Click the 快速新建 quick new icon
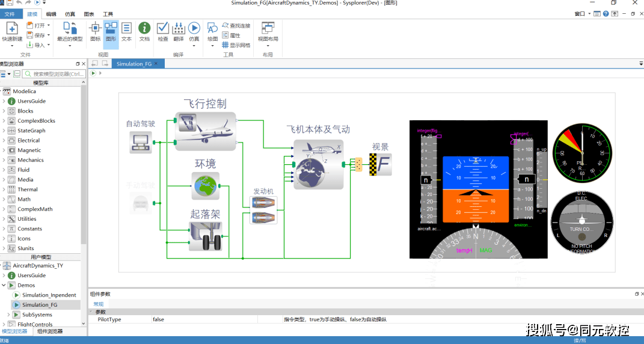This screenshot has height=344, width=644. 12,31
